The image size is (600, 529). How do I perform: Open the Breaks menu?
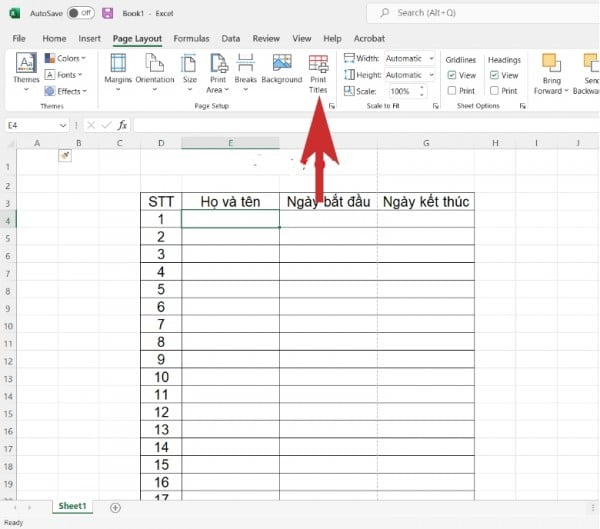click(245, 73)
